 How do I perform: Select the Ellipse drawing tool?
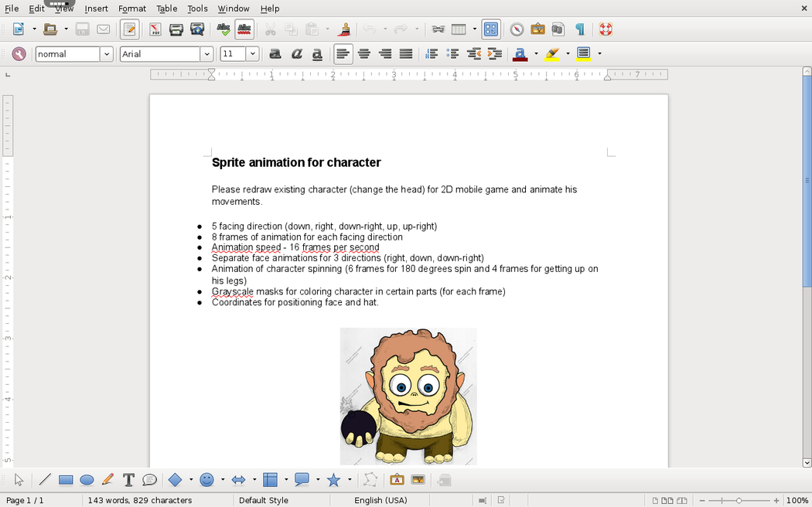tap(87, 480)
